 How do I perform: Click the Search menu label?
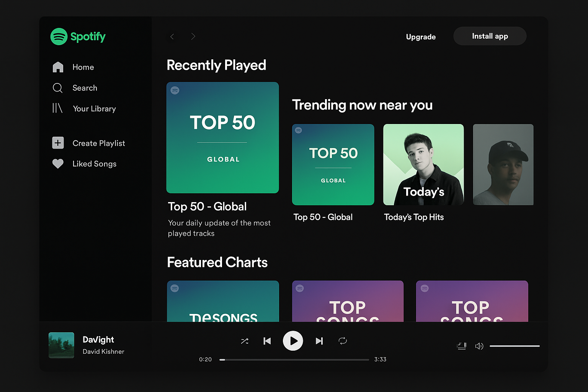(x=85, y=88)
